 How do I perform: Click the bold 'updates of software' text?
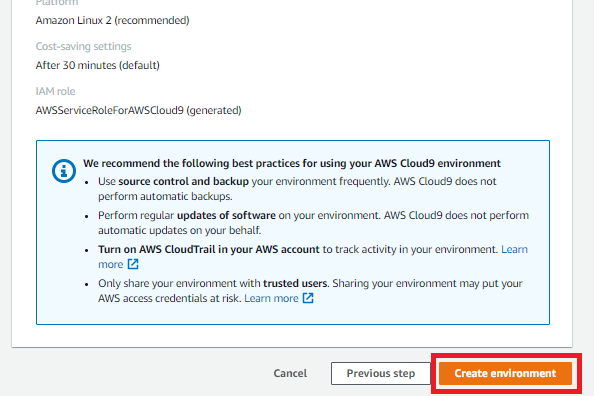(x=226, y=215)
